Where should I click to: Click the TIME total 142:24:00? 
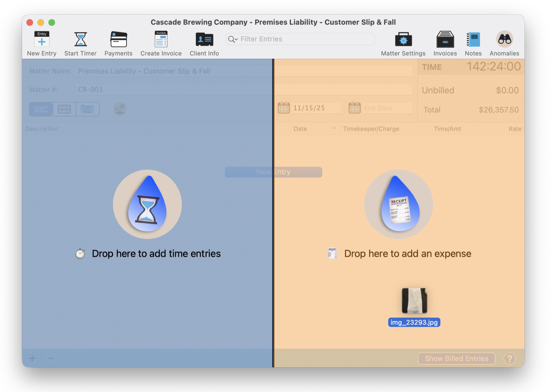(493, 67)
